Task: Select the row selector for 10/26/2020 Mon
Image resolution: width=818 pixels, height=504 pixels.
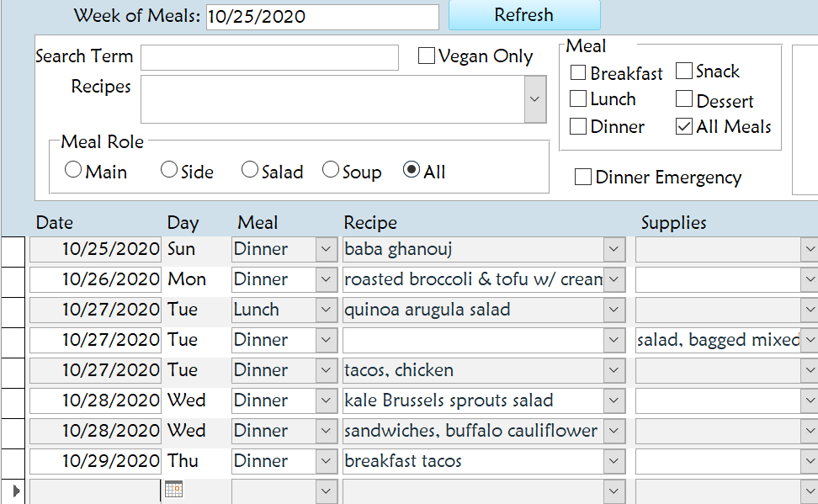Action: (x=14, y=279)
